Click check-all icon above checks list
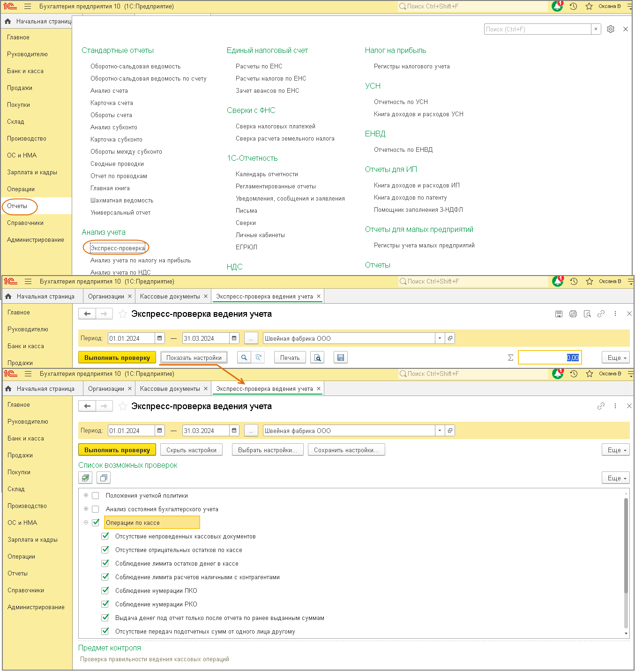Viewport: 635px width, 672px height. 85,478
